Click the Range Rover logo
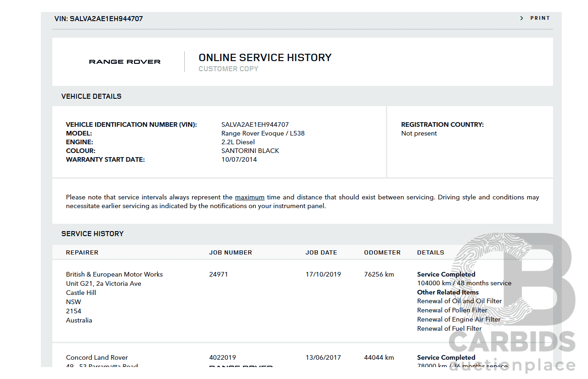 point(124,62)
